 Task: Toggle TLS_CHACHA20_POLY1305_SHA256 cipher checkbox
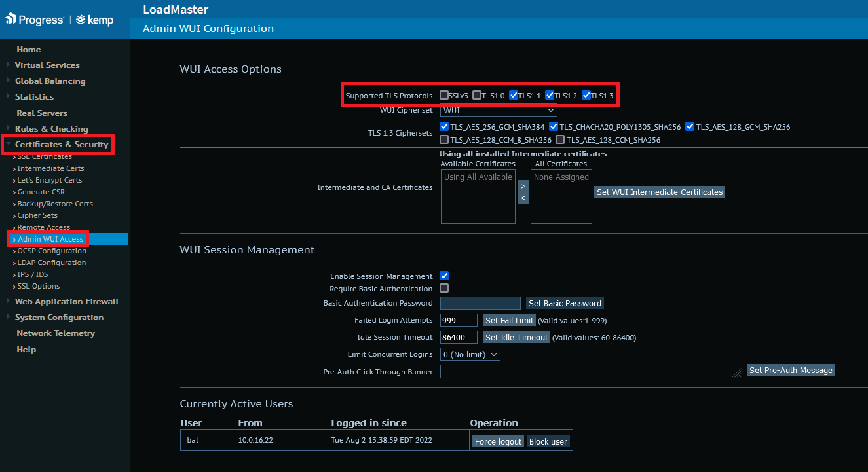coord(554,126)
